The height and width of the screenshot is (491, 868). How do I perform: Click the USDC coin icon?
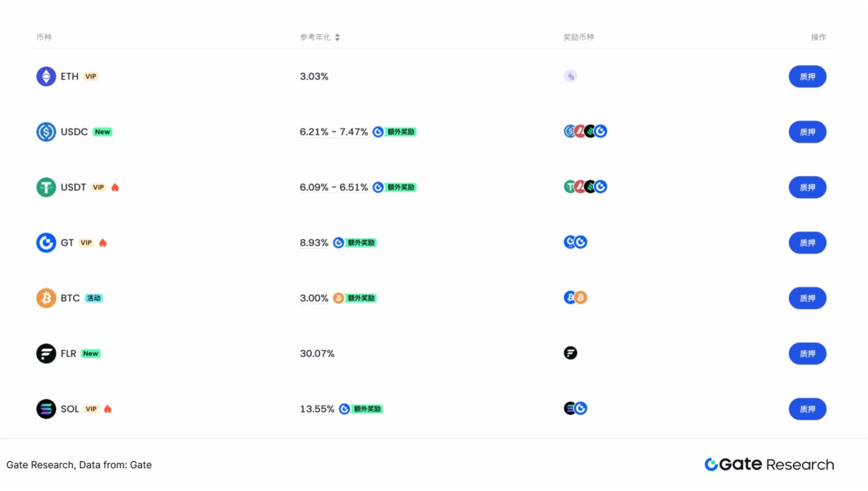(46, 132)
